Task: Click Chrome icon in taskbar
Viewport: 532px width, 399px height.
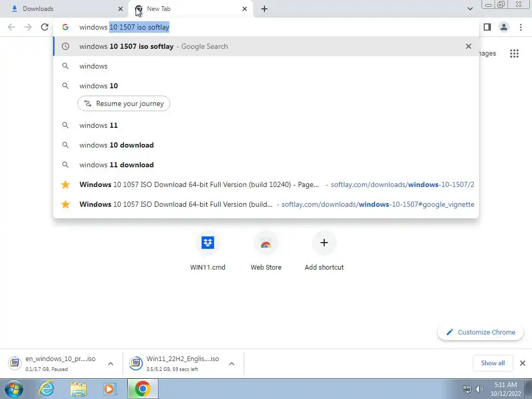Action: pyautogui.click(x=143, y=389)
